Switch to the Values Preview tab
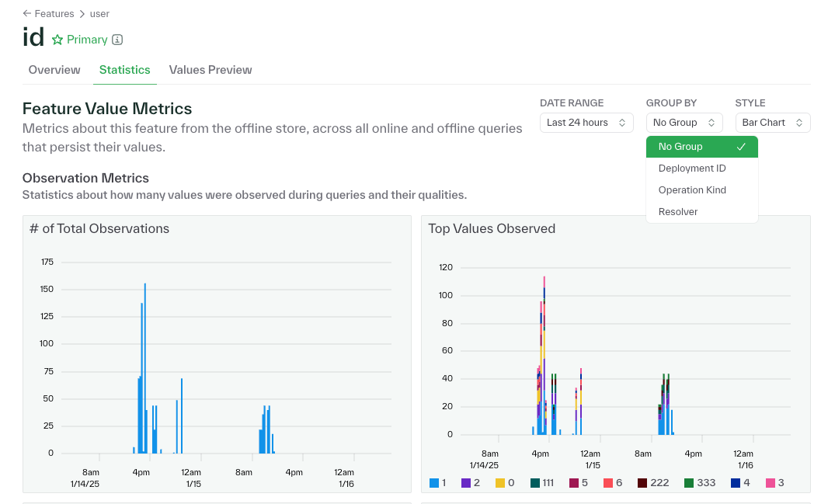 point(210,70)
